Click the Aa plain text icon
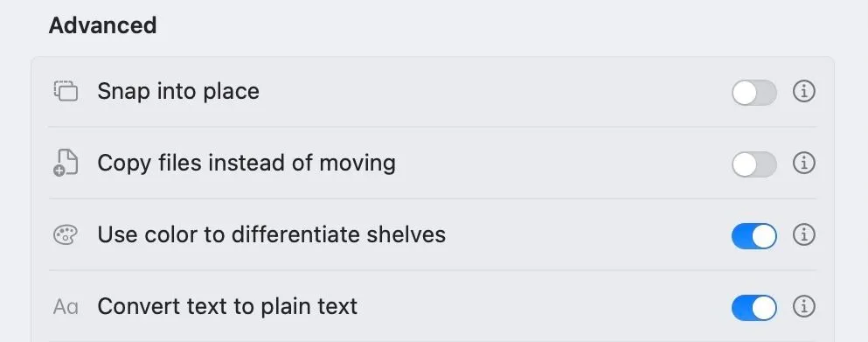Screen dimensions: 868x342 pyautogui.click(x=66, y=306)
